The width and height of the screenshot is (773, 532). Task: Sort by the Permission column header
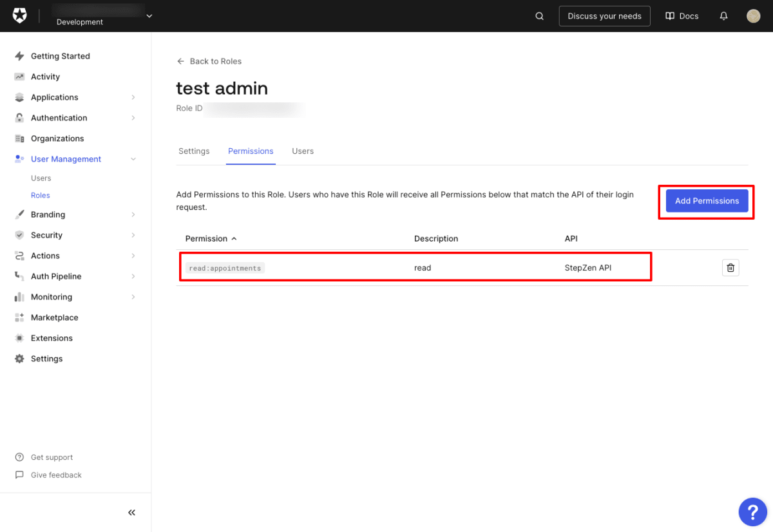pyautogui.click(x=211, y=238)
